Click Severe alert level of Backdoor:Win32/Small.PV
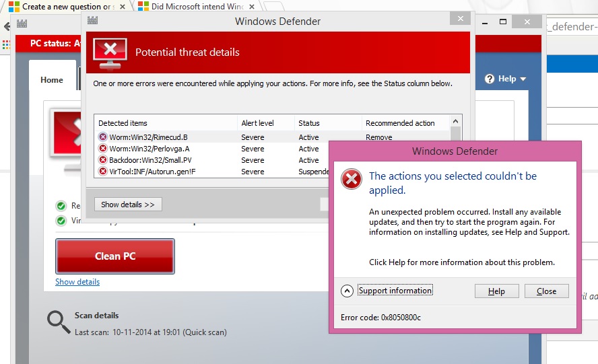 point(253,160)
